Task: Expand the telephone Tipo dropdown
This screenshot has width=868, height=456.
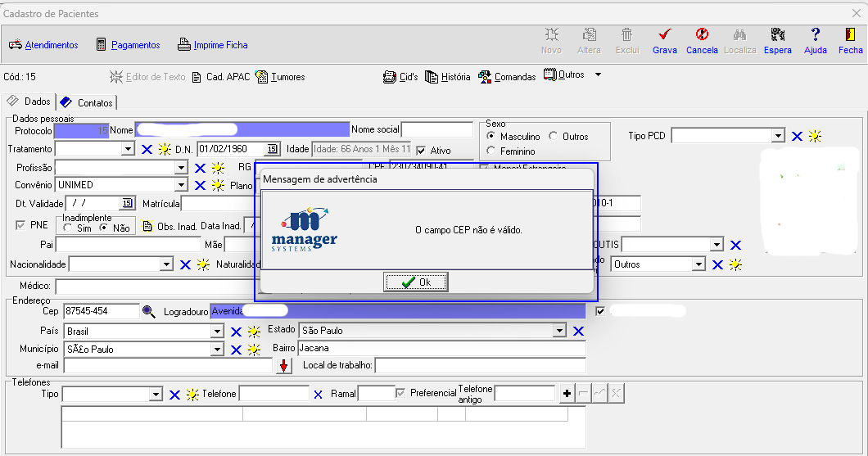Action: [156, 395]
